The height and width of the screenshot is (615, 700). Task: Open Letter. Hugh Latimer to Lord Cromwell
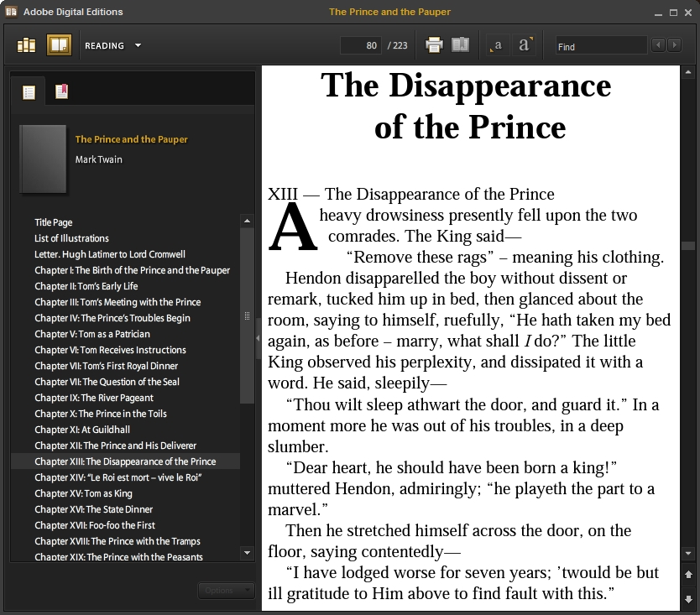pyautogui.click(x=110, y=254)
